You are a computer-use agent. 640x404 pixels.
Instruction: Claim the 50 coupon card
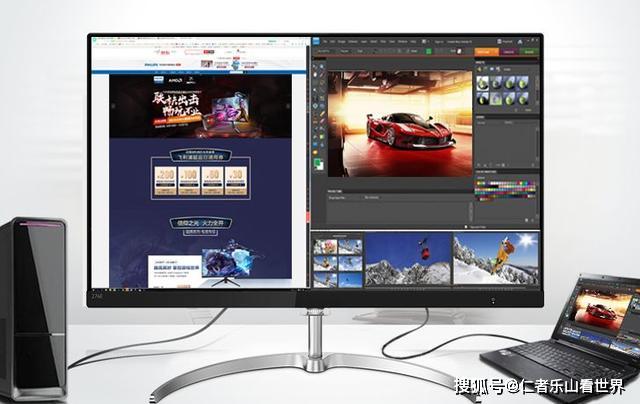coord(212,180)
